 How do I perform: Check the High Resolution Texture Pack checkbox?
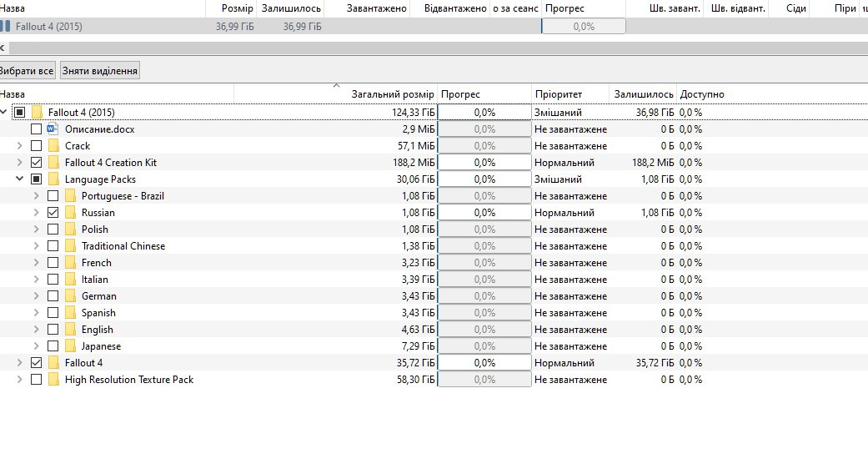point(36,380)
